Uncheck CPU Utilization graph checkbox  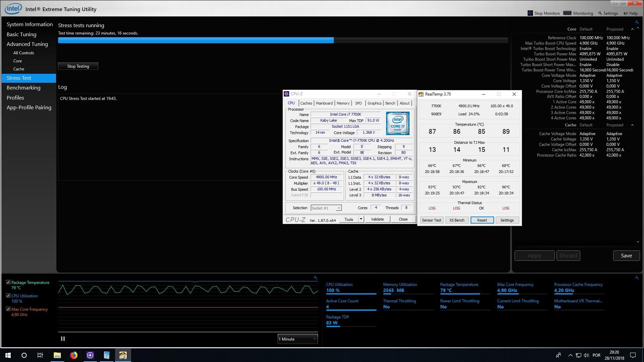(8, 296)
